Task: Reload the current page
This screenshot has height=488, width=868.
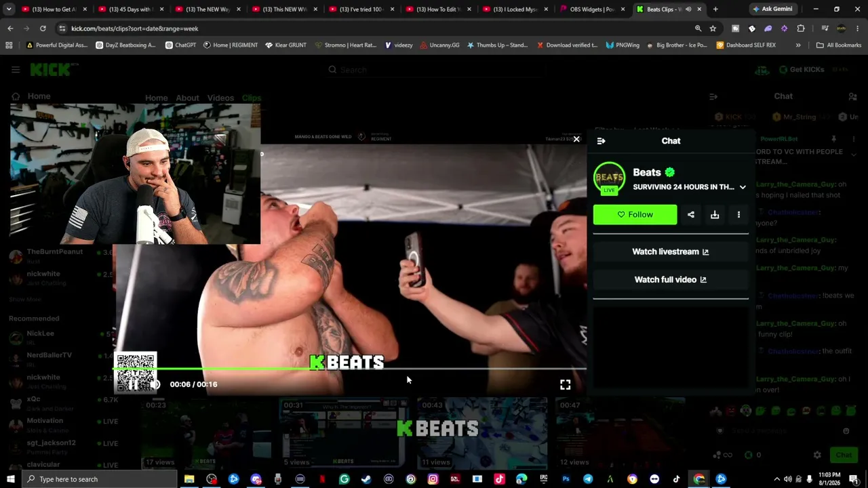Action: tap(43, 28)
